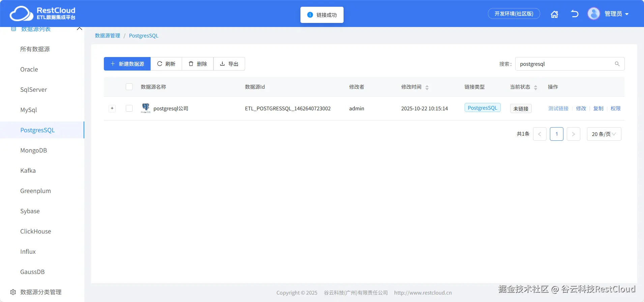Click the 数据源Id column header

[x=255, y=87]
